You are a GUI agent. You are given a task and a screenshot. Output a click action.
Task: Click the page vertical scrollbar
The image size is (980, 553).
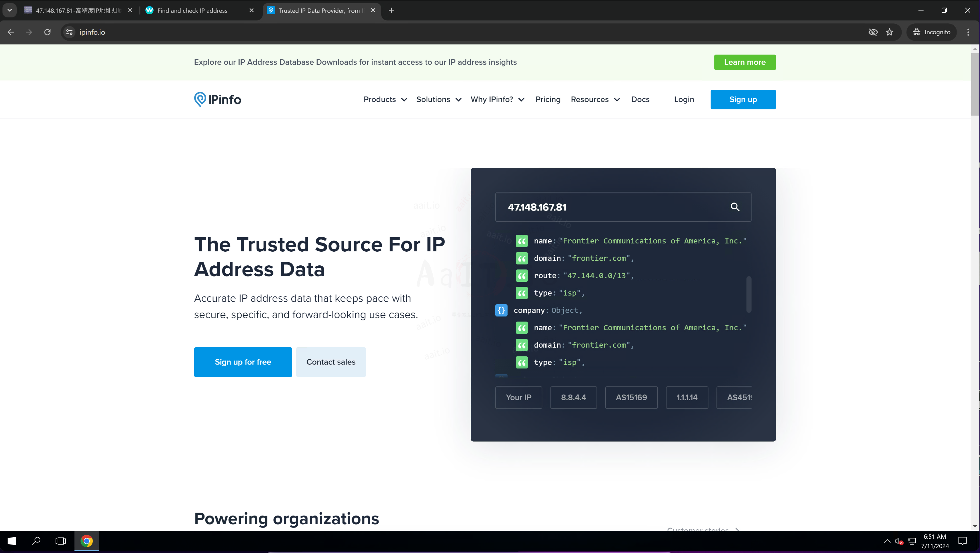[x=975, y=84]
